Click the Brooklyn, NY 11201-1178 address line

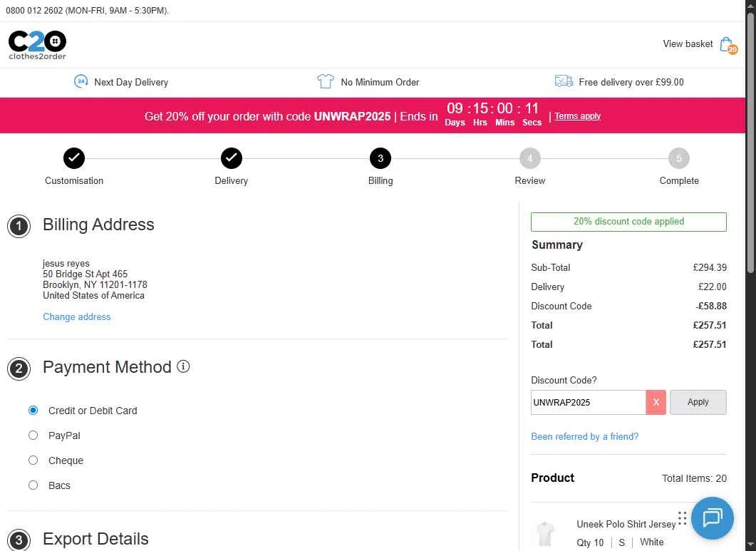pyautogui.click(x=95, y=284)
